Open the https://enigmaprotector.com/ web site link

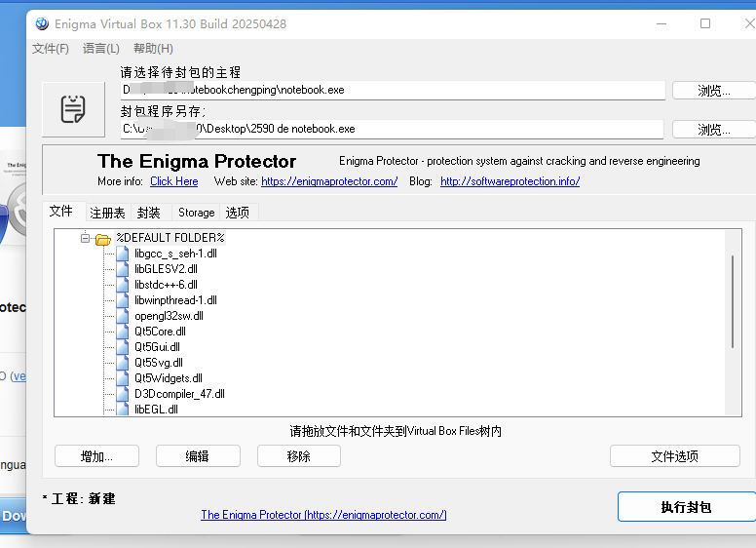click(329, 181)
